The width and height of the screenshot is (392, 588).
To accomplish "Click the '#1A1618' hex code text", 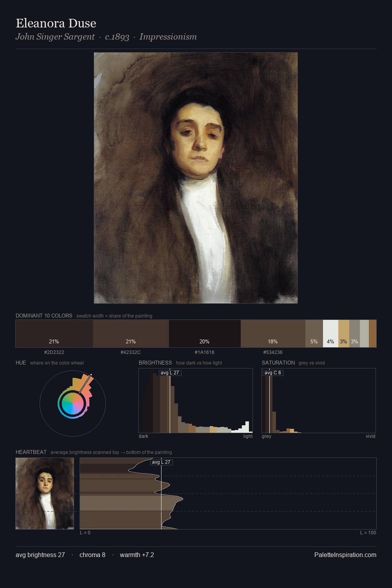I will click(205, 352).
